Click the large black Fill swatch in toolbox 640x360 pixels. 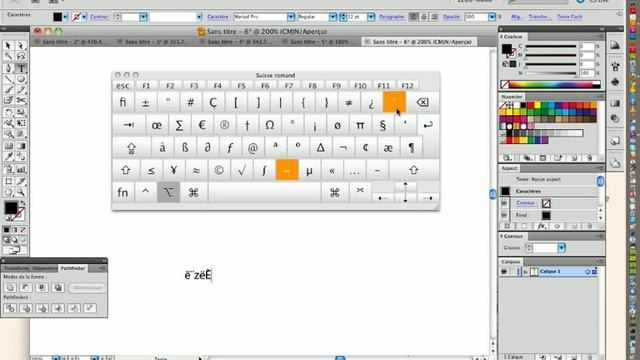[10, 207]
